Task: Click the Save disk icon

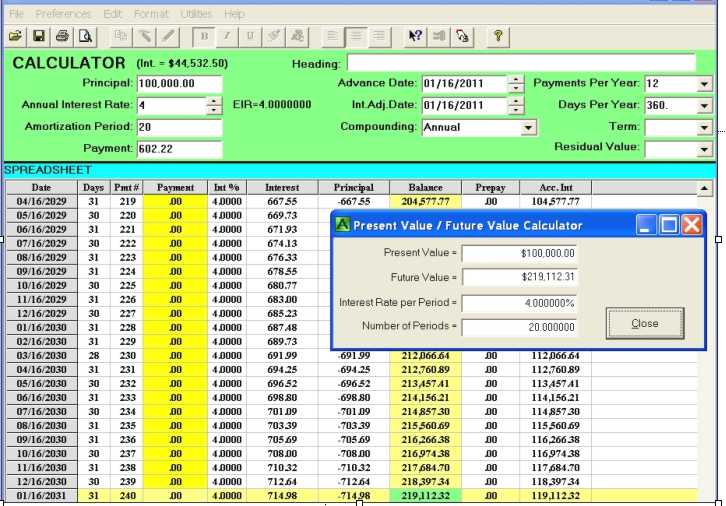Action: 39,36
